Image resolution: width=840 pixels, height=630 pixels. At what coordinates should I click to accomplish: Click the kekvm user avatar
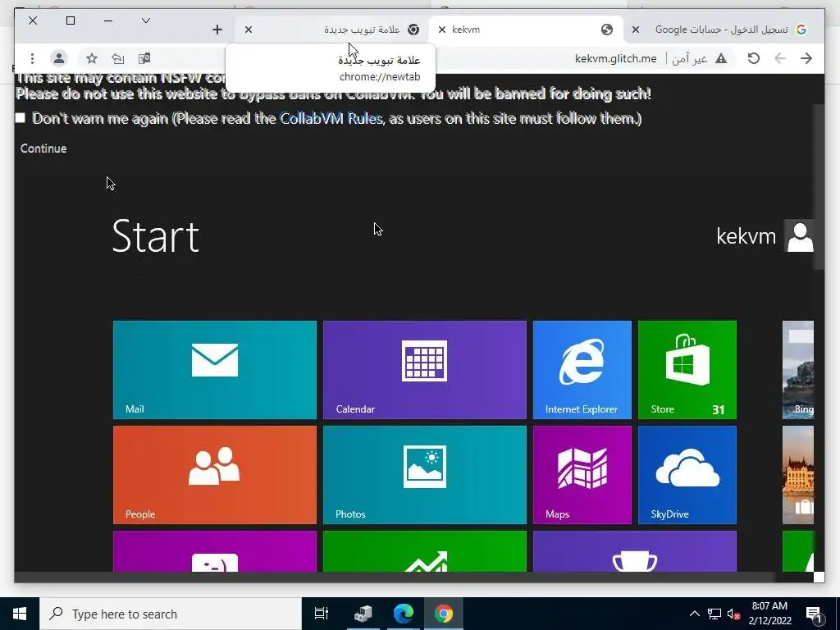click(800, 236)
